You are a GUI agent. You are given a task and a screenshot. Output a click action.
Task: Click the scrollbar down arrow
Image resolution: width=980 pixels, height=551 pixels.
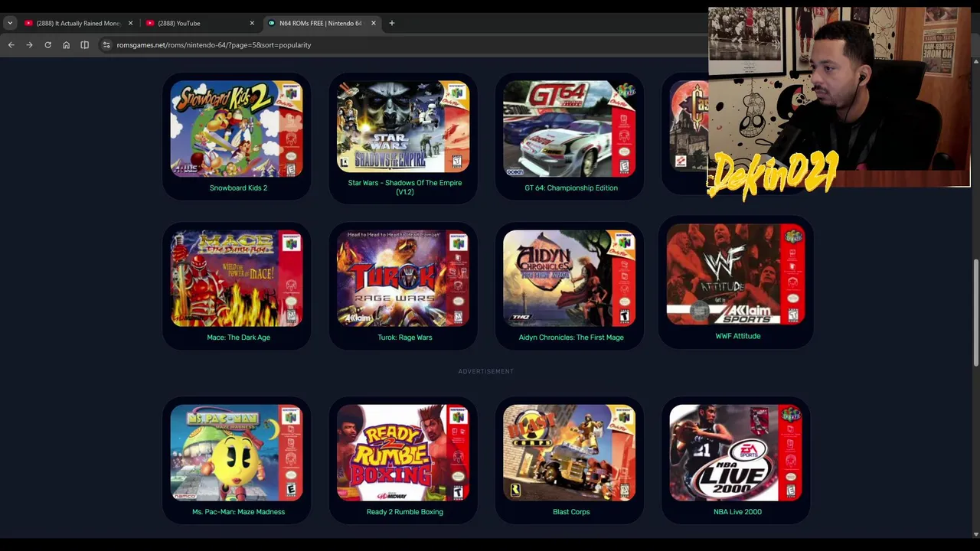click(975, 534)
